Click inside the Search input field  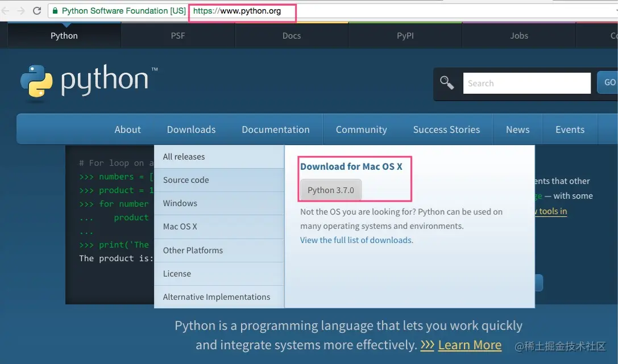(x=526, y=83)
